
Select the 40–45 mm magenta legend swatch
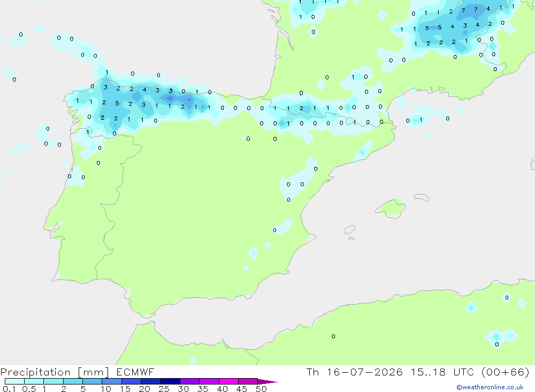tap(228, 381)
